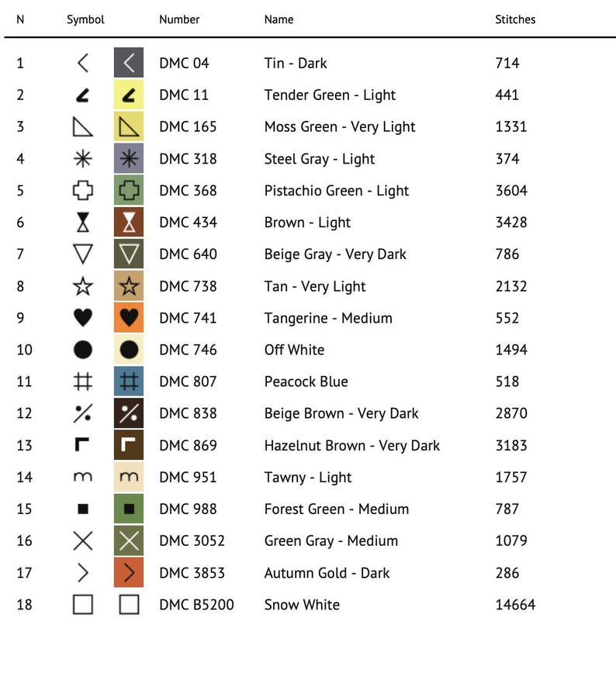Choose the green Pistachio Green swatch
Viewport: 616px width, 694px height.
(129, 190)
